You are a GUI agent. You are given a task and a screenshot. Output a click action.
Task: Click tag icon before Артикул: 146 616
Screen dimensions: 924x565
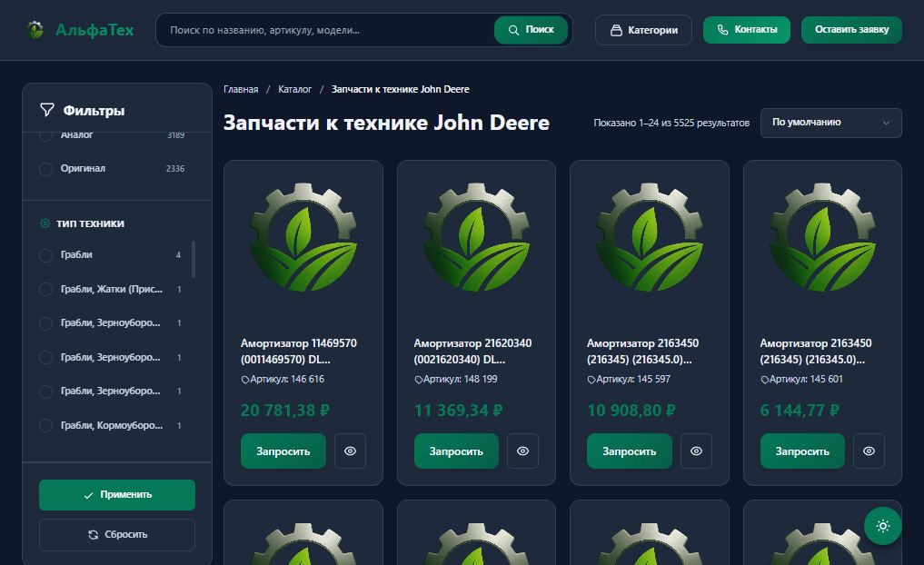245,380
